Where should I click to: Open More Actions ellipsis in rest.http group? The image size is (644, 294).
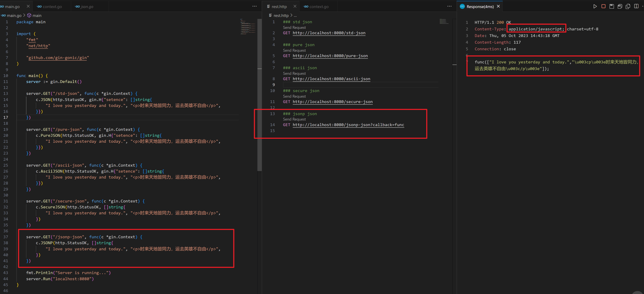point(449,6)
